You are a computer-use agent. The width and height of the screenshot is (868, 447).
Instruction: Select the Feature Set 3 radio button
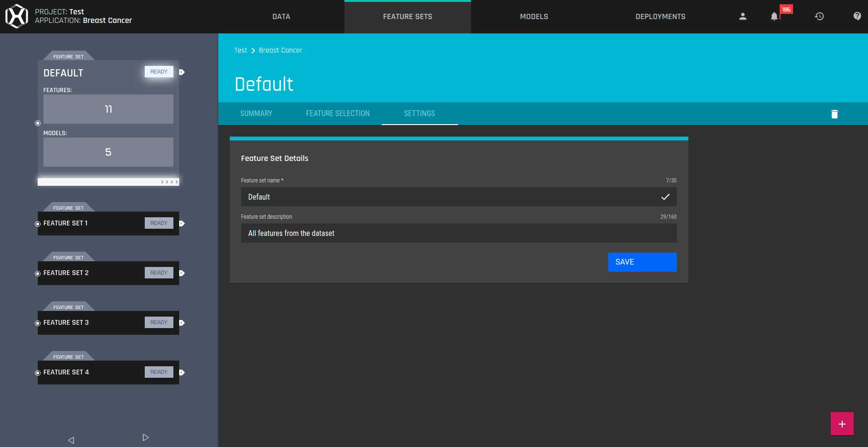[x=37, y=323]
